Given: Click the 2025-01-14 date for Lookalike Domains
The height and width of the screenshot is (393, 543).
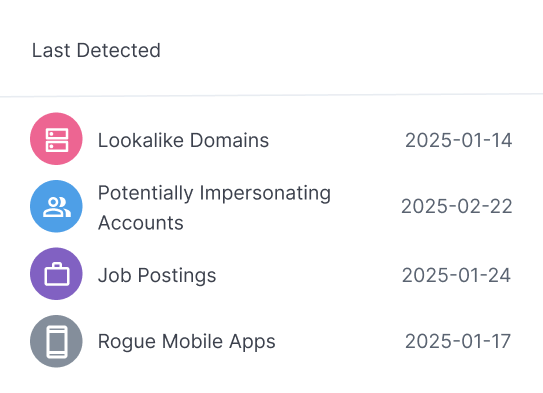Looking at the screenshot, I should 459,140.
